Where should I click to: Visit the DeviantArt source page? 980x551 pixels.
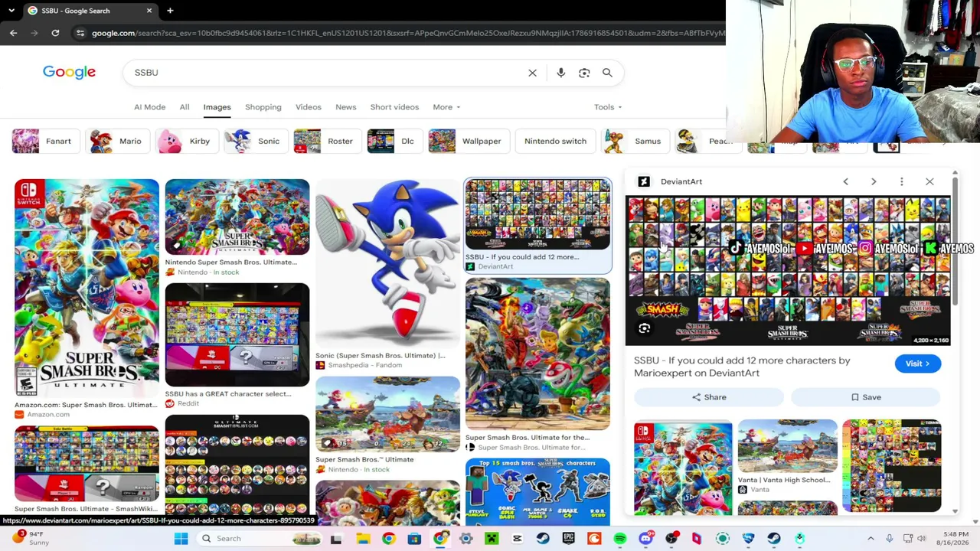pos(917,364)
